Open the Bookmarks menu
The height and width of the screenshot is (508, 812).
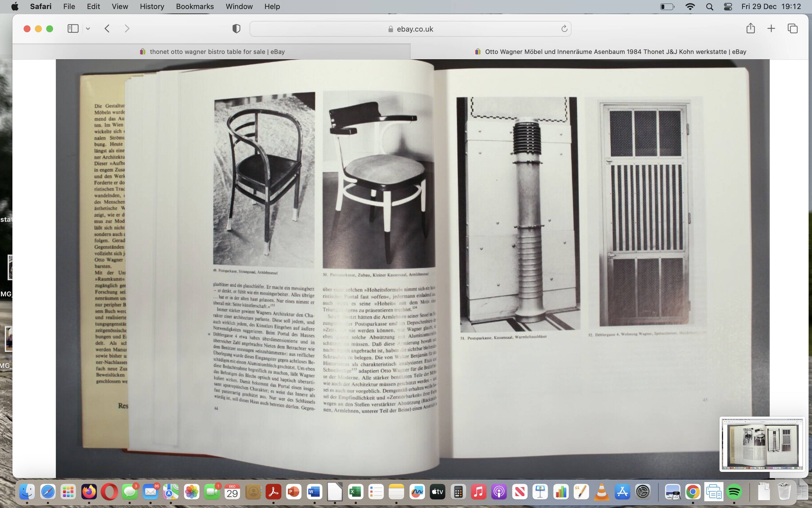(195, 6)
